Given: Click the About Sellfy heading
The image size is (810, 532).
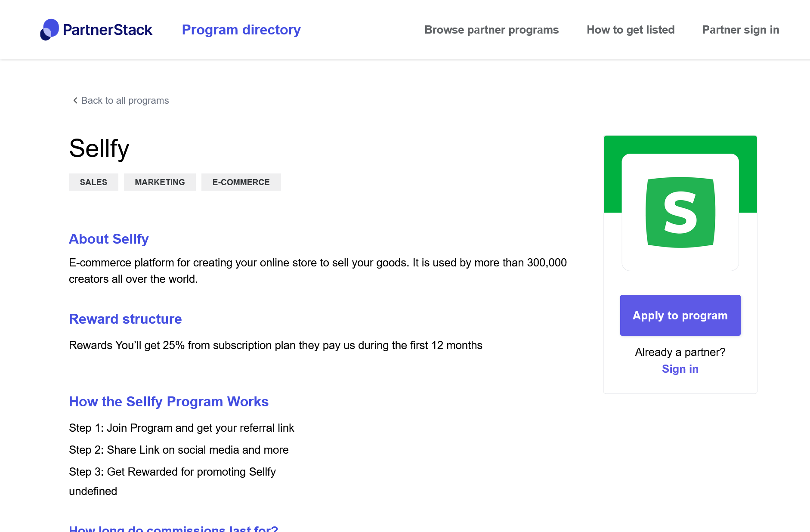Looking at the screenshot, I should pos(109,239).
